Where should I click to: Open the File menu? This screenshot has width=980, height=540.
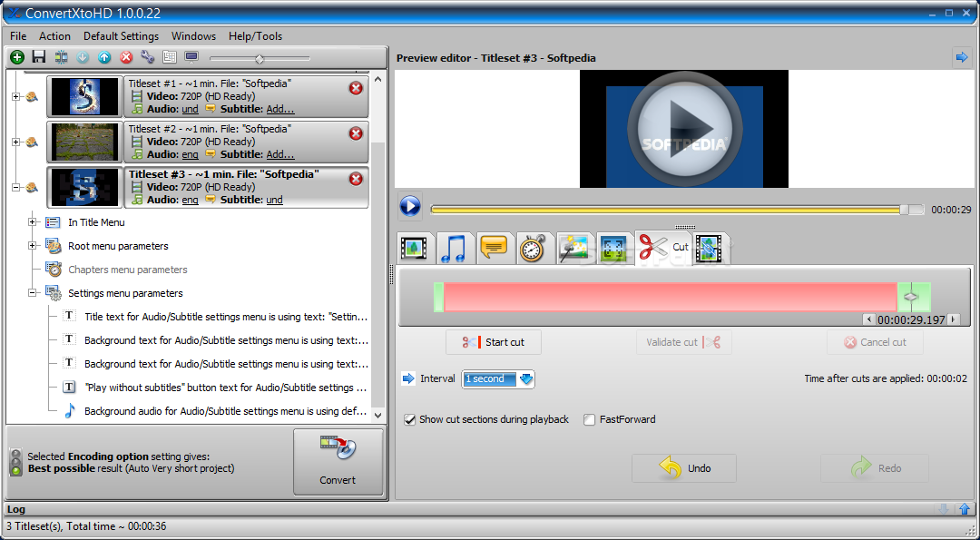tap(18, 36)
